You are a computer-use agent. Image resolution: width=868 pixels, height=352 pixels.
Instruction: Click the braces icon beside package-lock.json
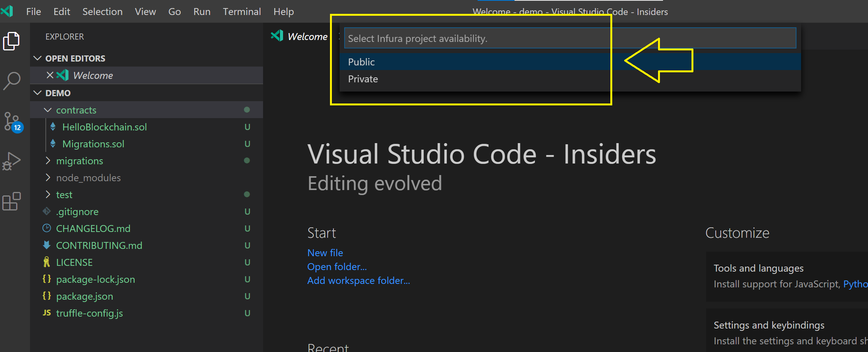[47, 279]
